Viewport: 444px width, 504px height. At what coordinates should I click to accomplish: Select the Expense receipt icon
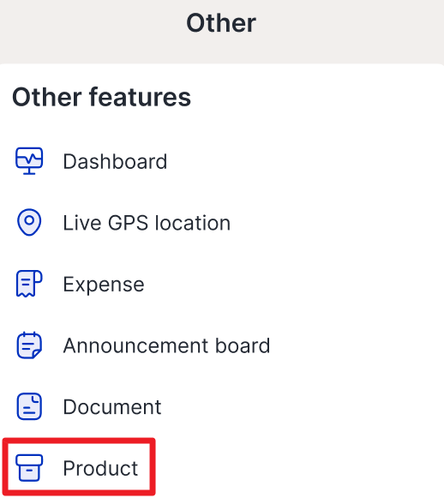[29, 284]
